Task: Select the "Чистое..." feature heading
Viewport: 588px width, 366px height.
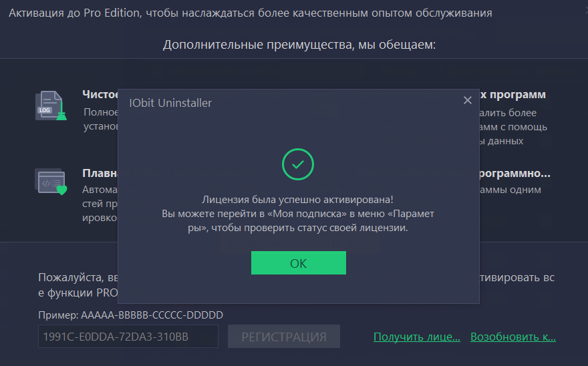Action: pos(100,94)
